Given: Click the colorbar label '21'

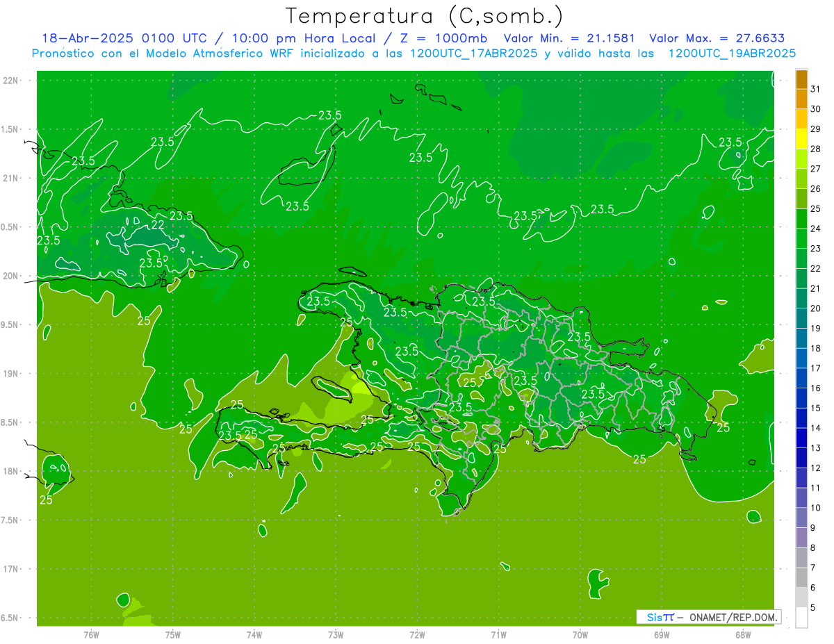Looking at the screenshot, I should pos(816,288).
